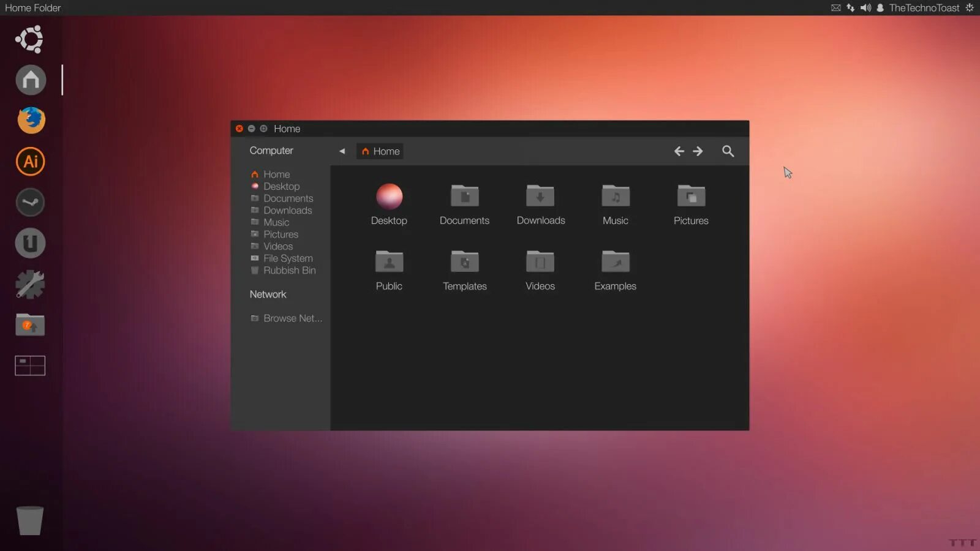980x551 pixels.
Task: Launch Adobe Illustrator from the dock
Action: [x=31, y=162]
